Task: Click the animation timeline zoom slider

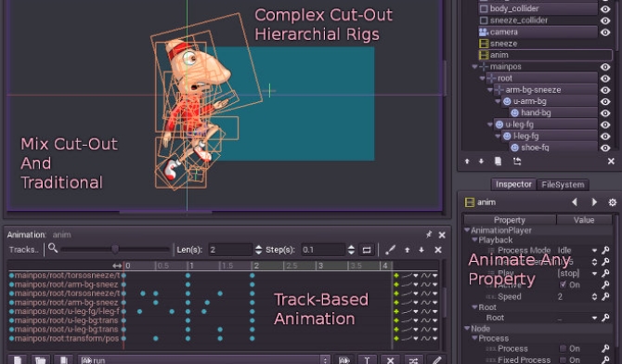Action: coord(114,249)
